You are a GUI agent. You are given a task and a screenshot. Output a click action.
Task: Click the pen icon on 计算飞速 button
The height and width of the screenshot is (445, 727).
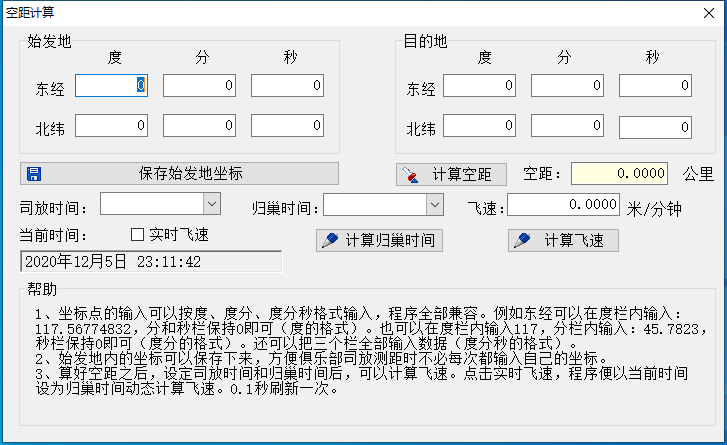(x=522, y=240)
